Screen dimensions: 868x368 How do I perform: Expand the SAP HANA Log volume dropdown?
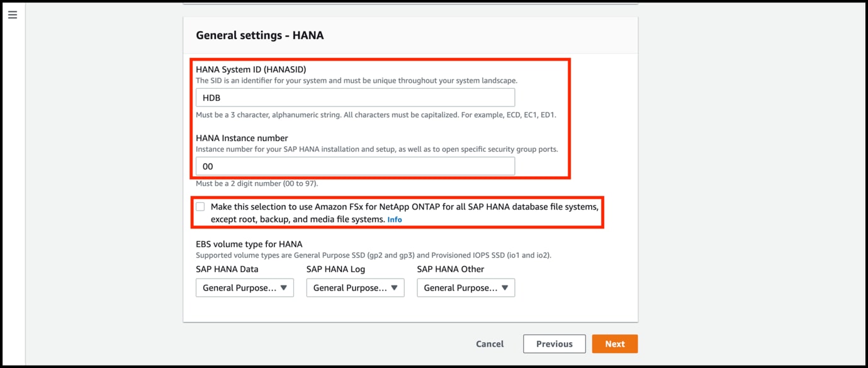(355, 288)
